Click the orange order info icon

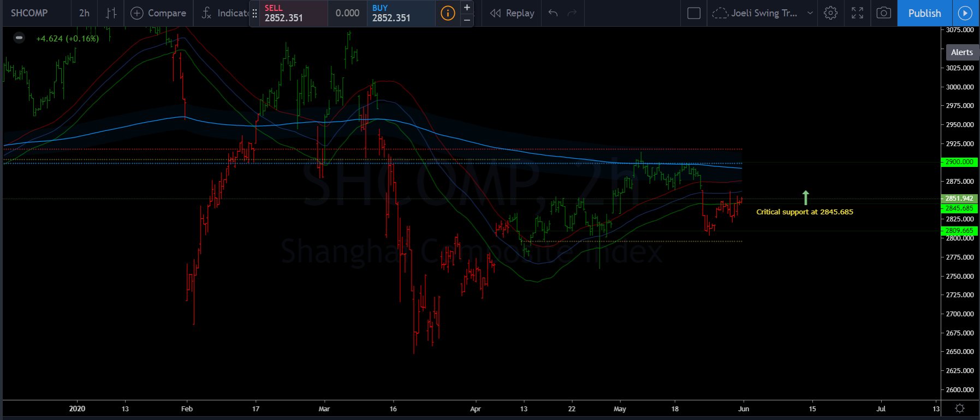tap(448, 13)
